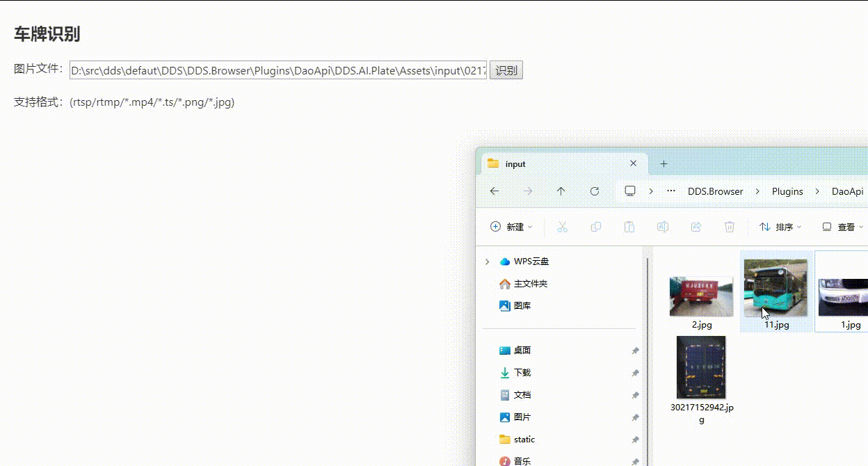Viewport: 868px width, 466px height.
Task: Unpin 下载 using its pin icon
Action: pos(634,373)
